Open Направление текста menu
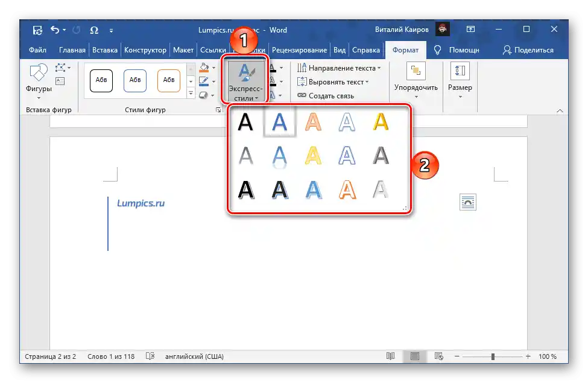The image size is (588, 383). (x=339, y=68)
